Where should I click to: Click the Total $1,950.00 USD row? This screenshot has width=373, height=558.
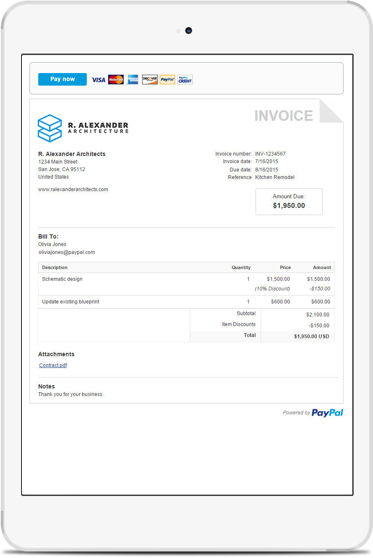pyautogui.click(x=262, y=336)
